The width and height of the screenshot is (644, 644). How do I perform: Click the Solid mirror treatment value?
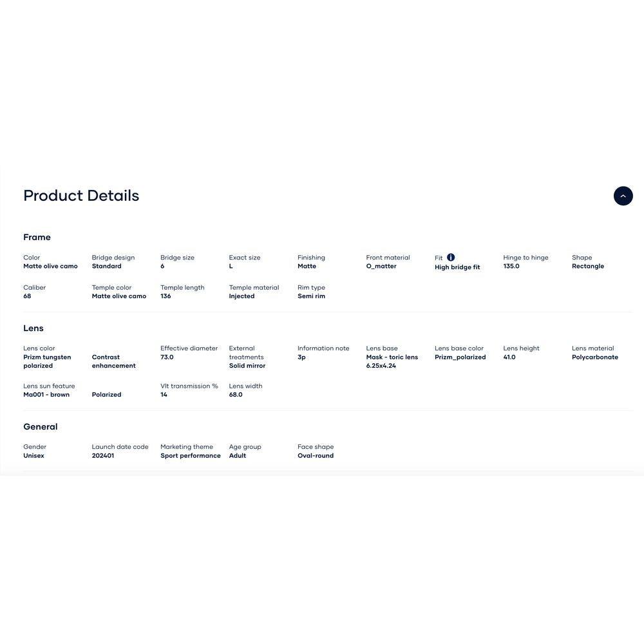click(247, 366)
